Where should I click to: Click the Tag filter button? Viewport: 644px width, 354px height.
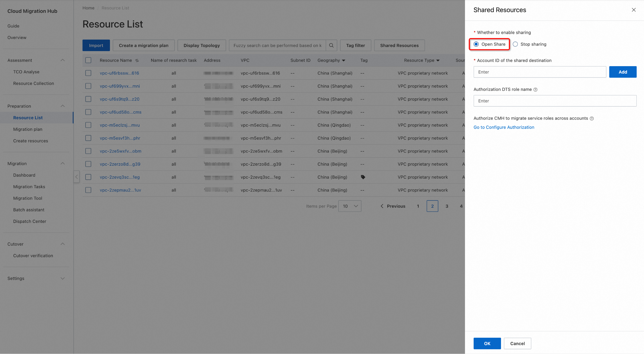356,45
